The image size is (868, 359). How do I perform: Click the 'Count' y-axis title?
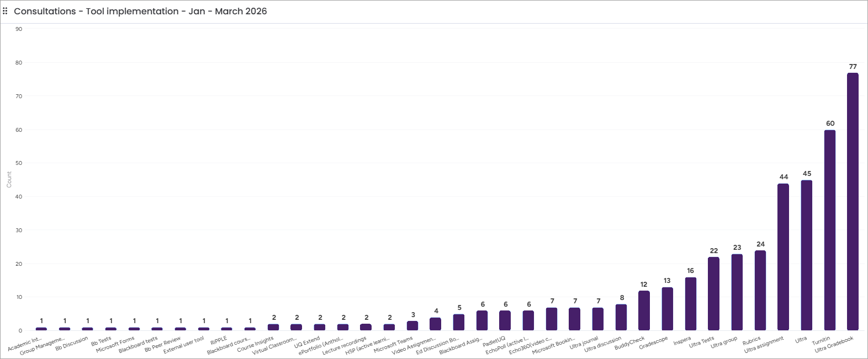coord(9,179)
